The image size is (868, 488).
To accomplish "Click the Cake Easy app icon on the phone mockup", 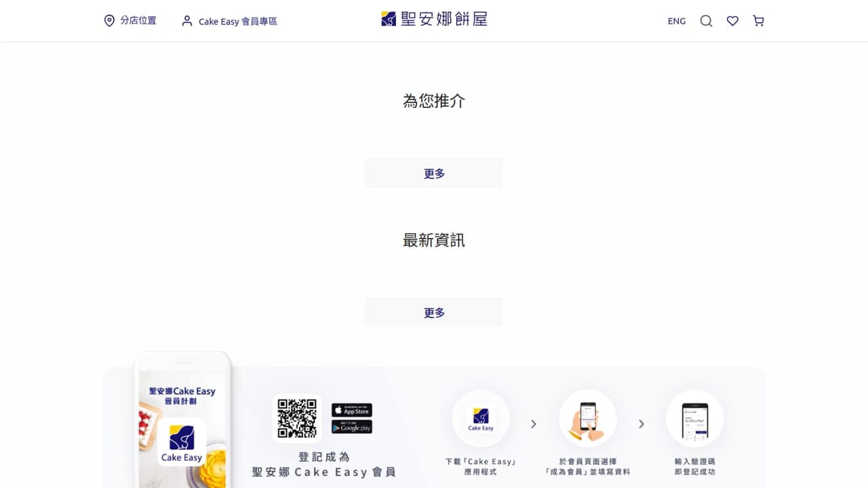I will tap(182, 441).
